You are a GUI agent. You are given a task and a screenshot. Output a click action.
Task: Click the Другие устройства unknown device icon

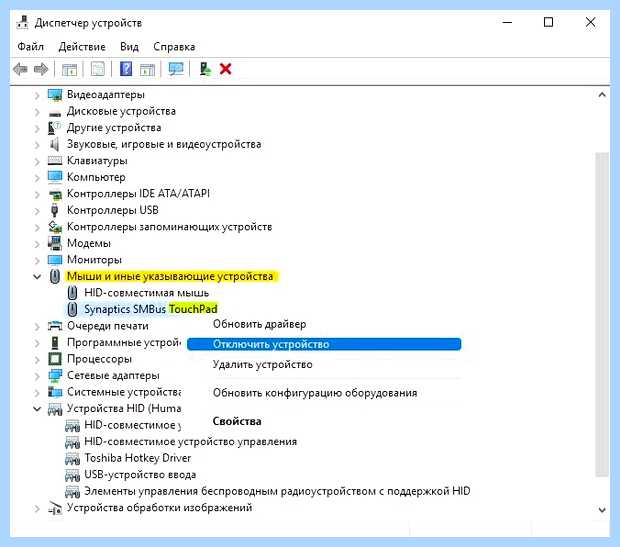(54, 127)
